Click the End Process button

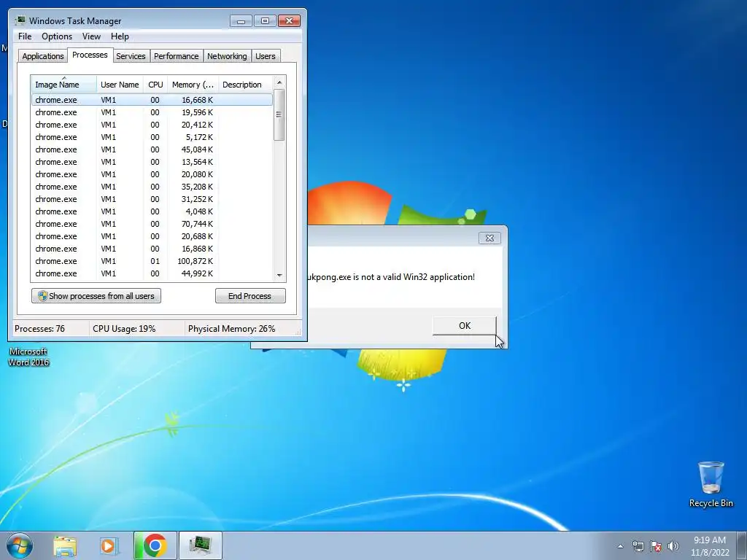250,296
